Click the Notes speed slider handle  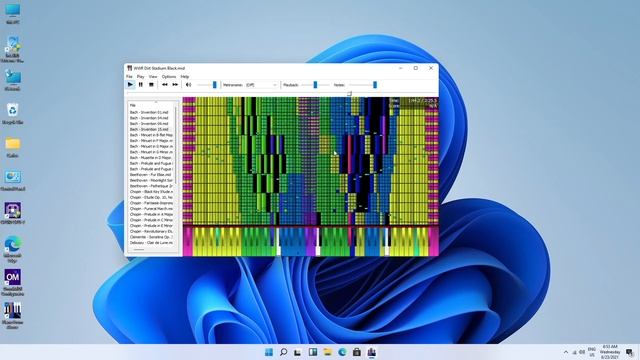coord(375,84)
